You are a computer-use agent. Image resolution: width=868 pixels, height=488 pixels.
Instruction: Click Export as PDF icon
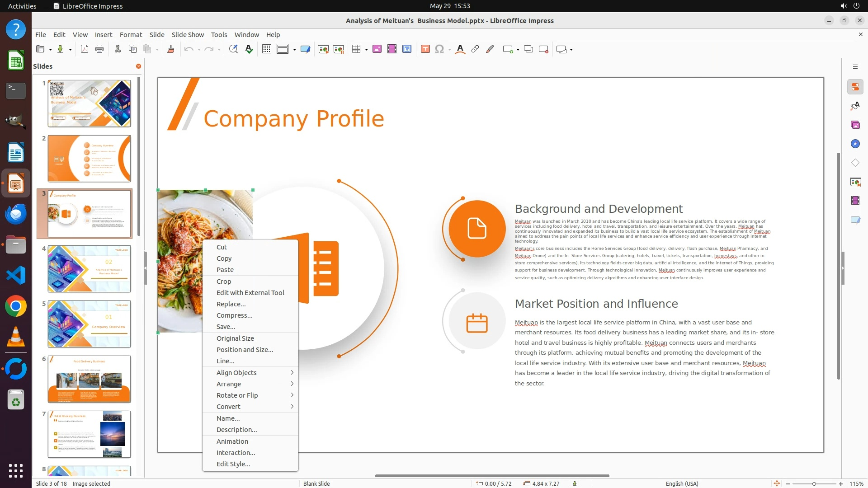click(85, 49)
